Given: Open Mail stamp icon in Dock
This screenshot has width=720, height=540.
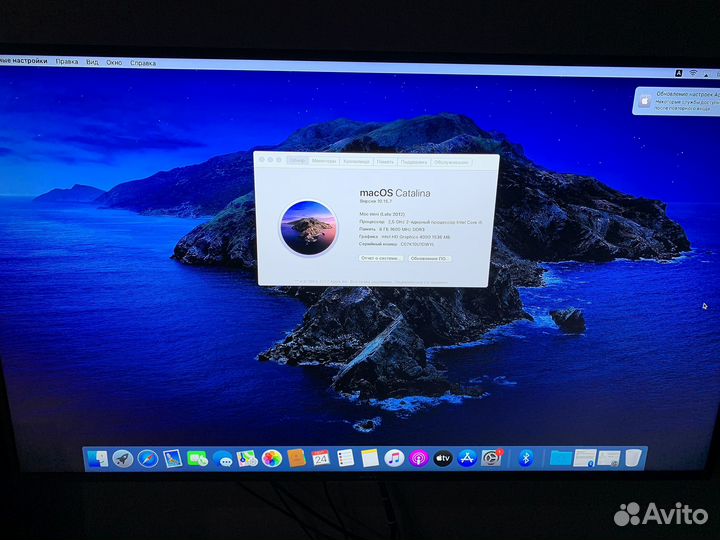Looking at the screenshot, I should (173, 459).
